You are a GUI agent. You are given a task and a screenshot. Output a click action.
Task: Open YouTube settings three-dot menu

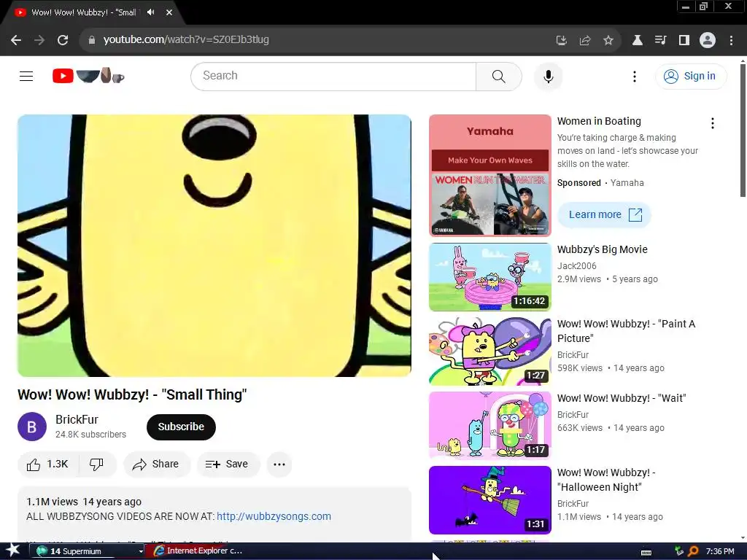[x=634, y=76]
